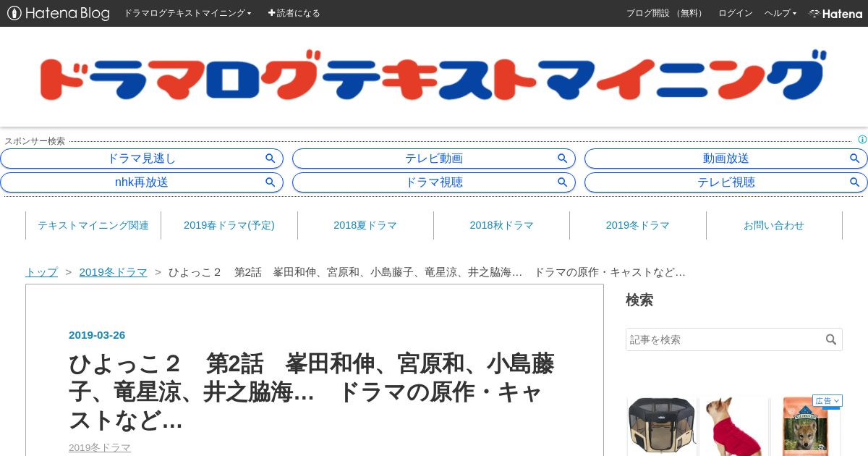Open テキストマイニング関連 menu item
The width and height of the screenshot is (868, 456).
coord(93,225)
